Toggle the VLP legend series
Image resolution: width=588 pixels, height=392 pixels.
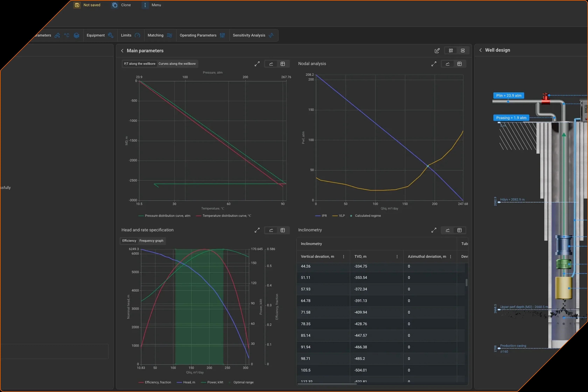point(338,216)
